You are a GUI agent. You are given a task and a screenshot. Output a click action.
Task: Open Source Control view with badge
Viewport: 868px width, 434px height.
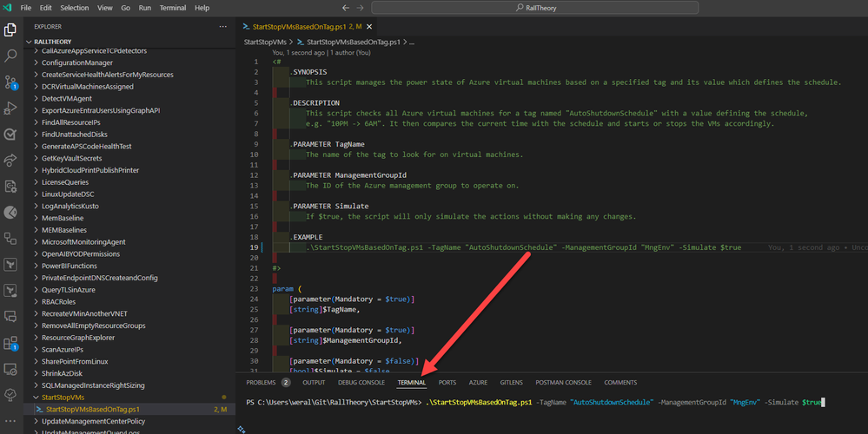point(10,82)
